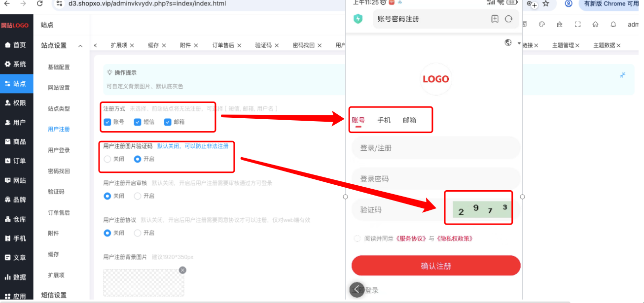Screen dimensions: 644x303
Task: Select the 邮箱 registration tab
Action: [x=409, y=120]
